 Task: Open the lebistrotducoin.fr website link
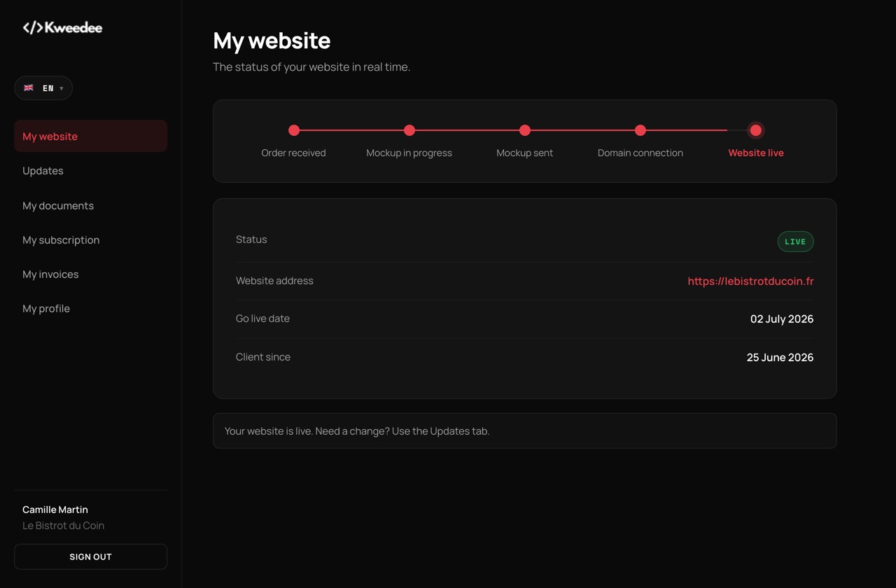[750, 281]
